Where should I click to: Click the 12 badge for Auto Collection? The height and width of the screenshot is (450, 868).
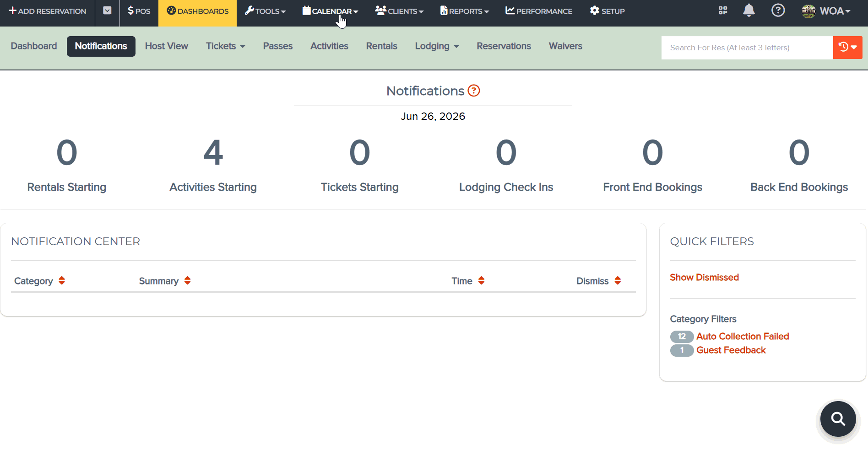coord(682,337)
